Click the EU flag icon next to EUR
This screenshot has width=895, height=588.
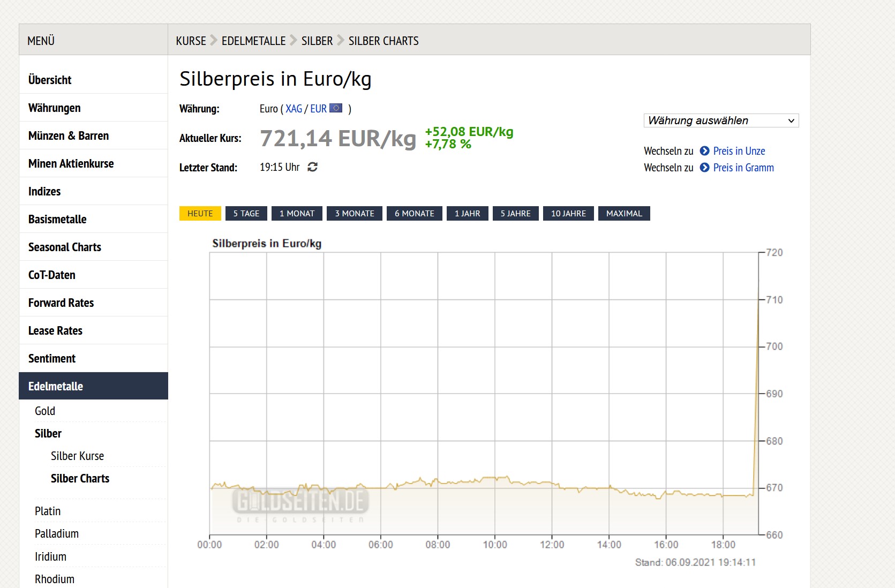[x=336, y=108]
